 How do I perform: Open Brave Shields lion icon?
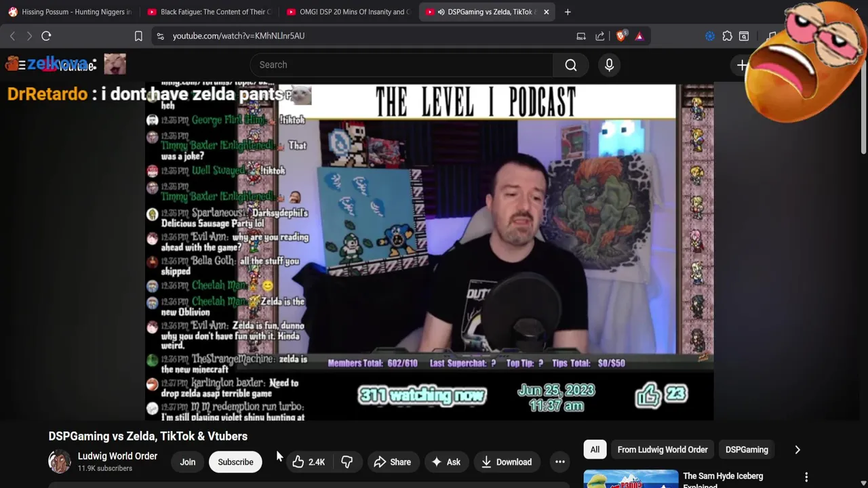tap(620, 36)
